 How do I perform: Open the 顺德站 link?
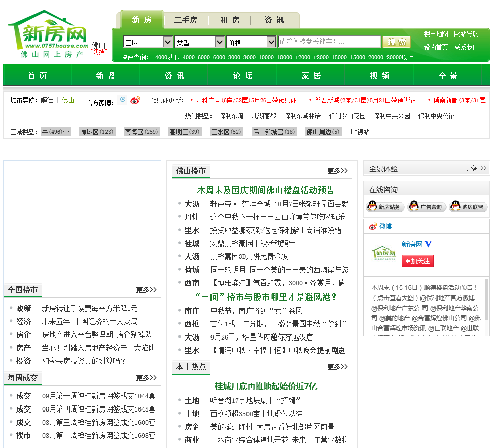point(360,132)
